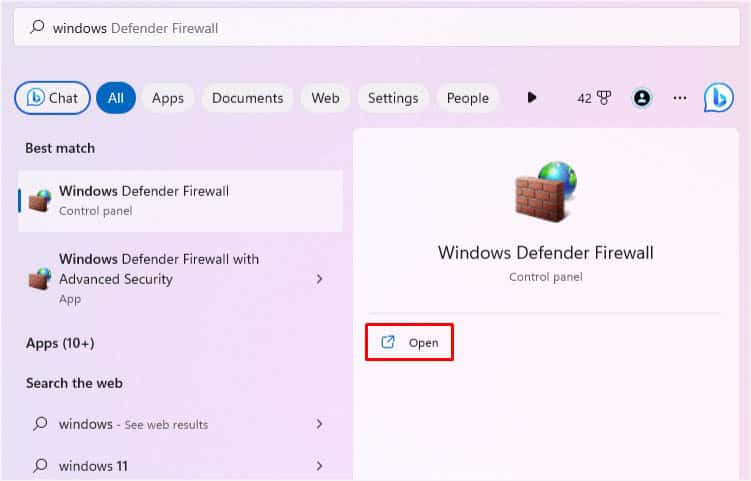The image size is (751, 481).
Task: Open the 42 rewards points trophy
Action: [x=594, y=98]
